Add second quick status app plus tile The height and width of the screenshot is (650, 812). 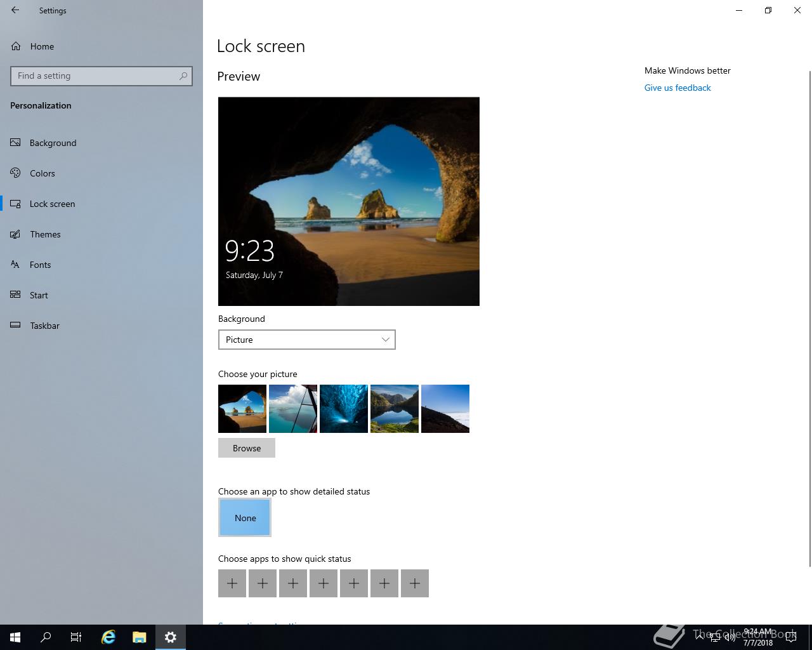tap(263, 583)
